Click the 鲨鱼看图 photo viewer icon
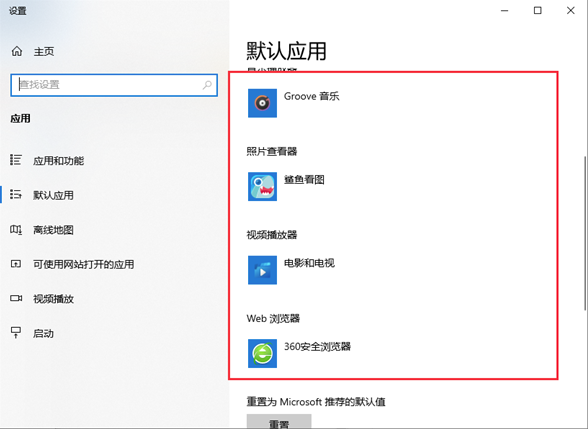Viewport: 588px width, 429px height. (x=262, y=186)
